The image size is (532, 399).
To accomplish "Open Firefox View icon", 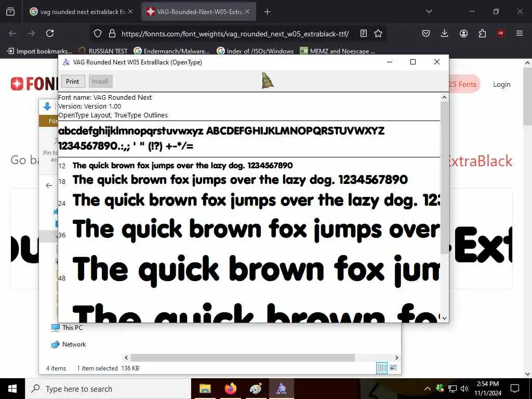I will (10, 11).
